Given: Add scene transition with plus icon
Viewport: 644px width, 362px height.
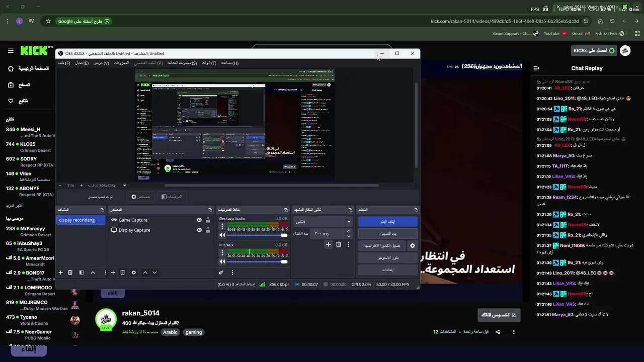Looking at the screenshot, I should (x=328, y=244).
